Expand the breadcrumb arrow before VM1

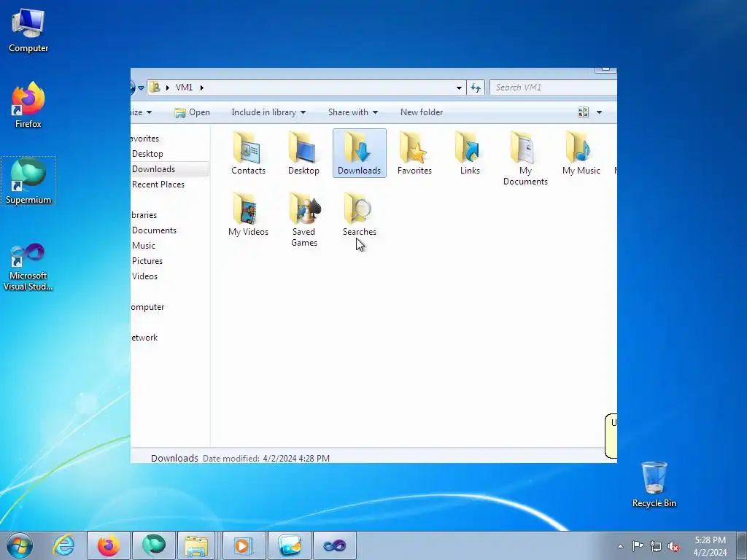click(x=167, y=87)
